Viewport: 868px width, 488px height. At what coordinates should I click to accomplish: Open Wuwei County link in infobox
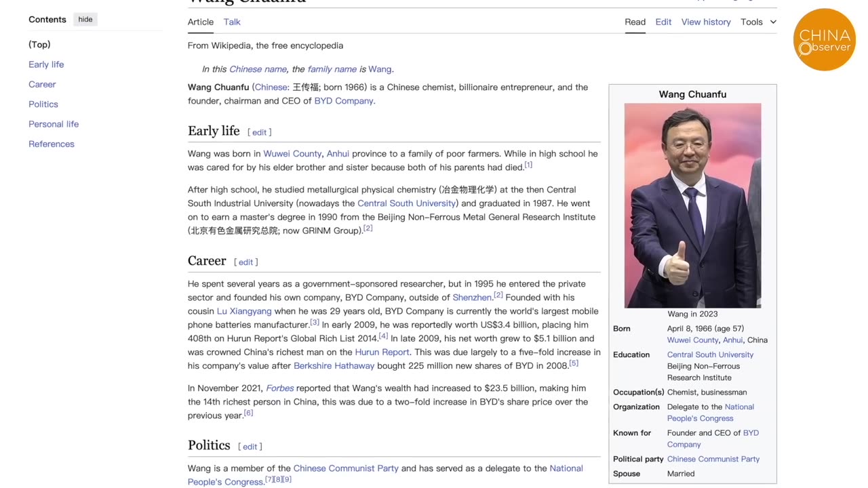[692, 340]
